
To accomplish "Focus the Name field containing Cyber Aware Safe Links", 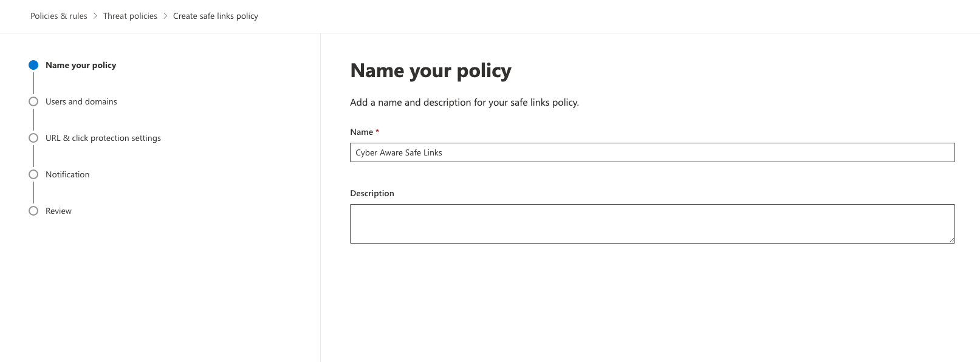I will (x=653, y=152).
